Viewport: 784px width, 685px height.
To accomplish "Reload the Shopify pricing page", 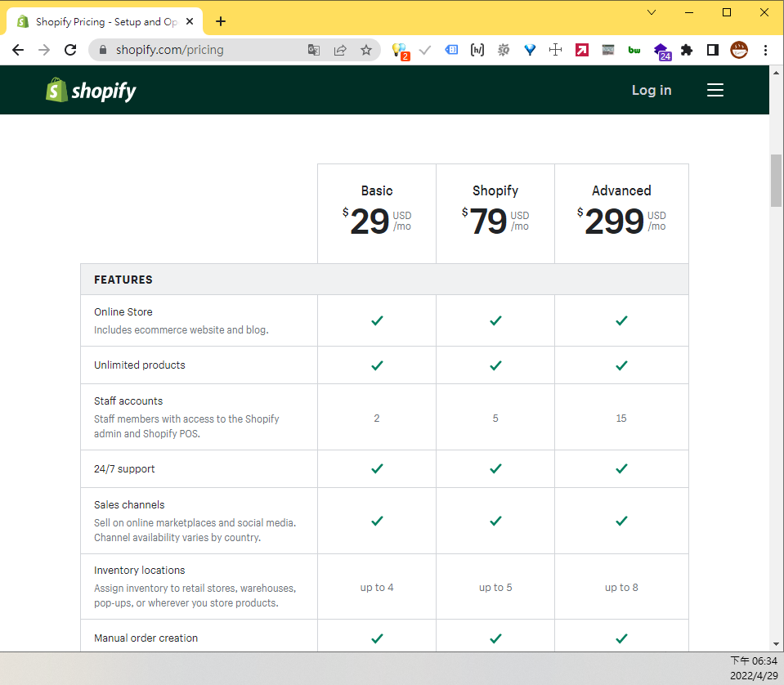I will 70,50.
